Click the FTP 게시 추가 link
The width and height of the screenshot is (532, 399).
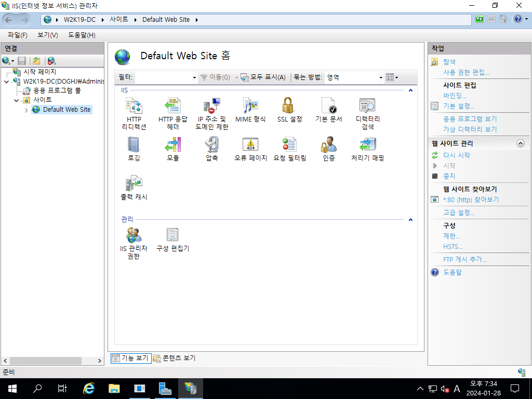click(x=465, y=260)
